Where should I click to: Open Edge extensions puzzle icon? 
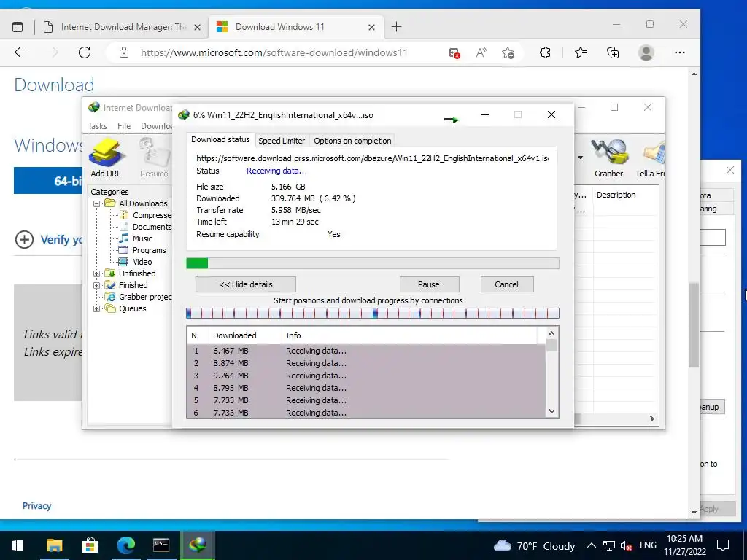click(545, 52)
